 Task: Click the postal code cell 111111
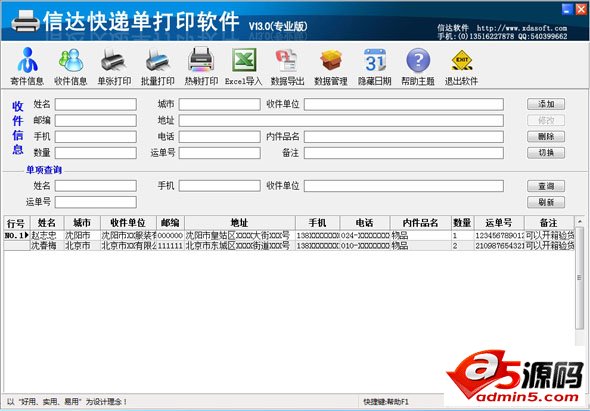coord(170,246)
